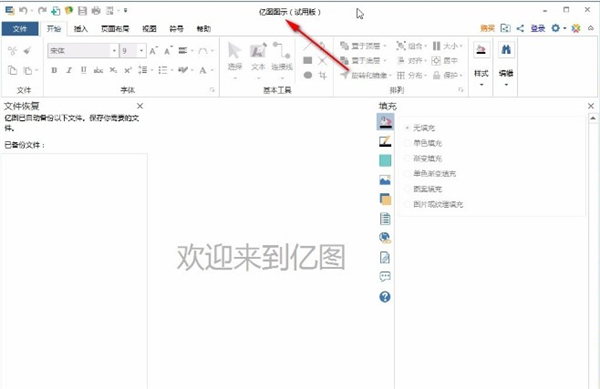The height and width of the screenshot is (389, 600).
Task: Open the comment bubble icon in sidebar
Action: (385, 277)
